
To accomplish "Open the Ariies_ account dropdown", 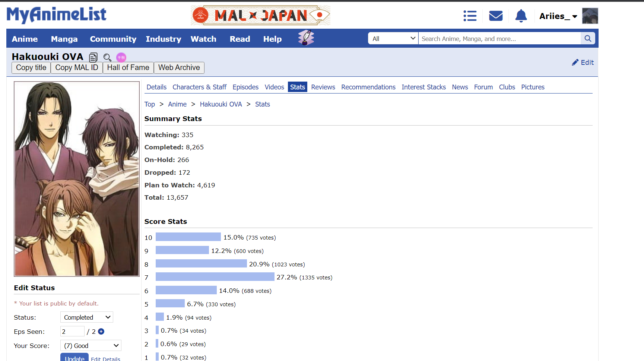I will (x=558, y=16).
